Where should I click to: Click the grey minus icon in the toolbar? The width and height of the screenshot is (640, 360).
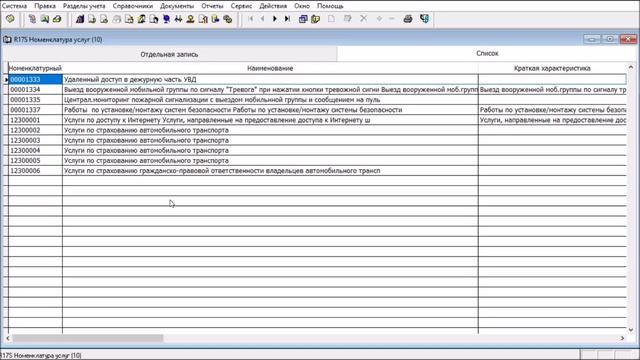pos(391,19)
